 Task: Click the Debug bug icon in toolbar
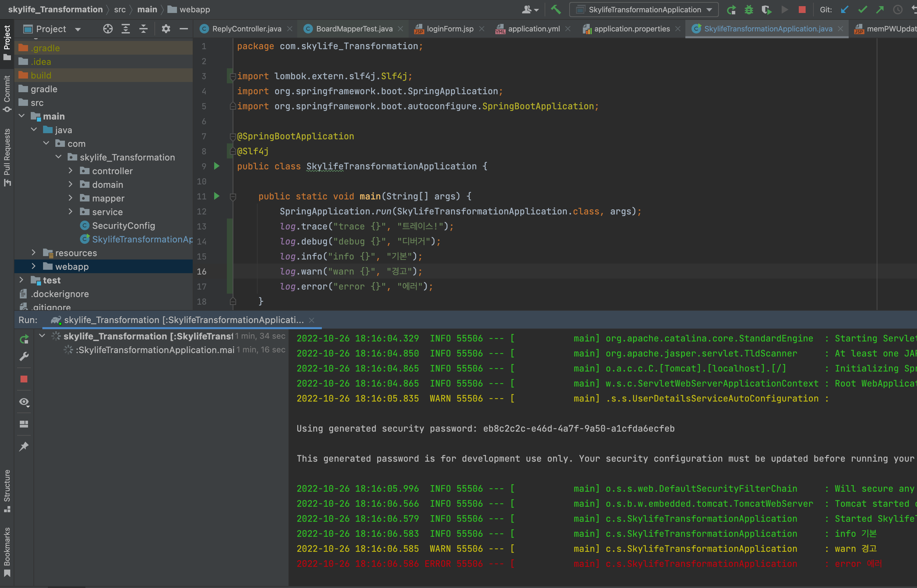(749, 10)
